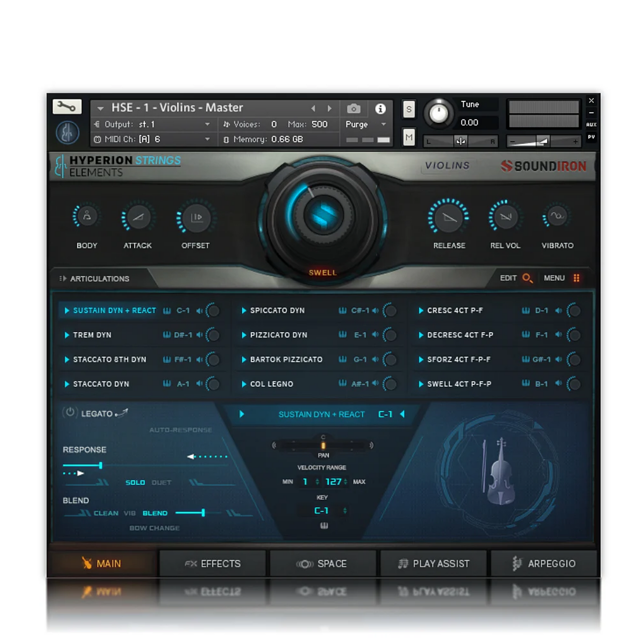
Task: Select VIB blend mode
Action: (130, 513)
